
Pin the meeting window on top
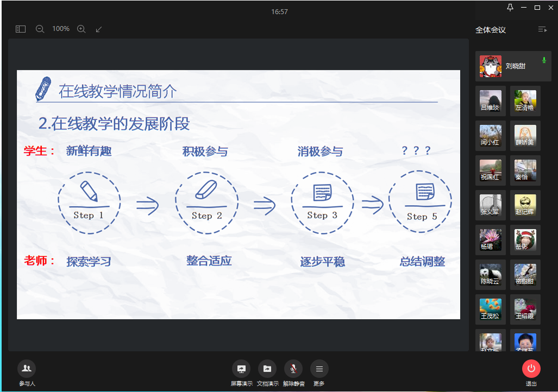[510, 8]
